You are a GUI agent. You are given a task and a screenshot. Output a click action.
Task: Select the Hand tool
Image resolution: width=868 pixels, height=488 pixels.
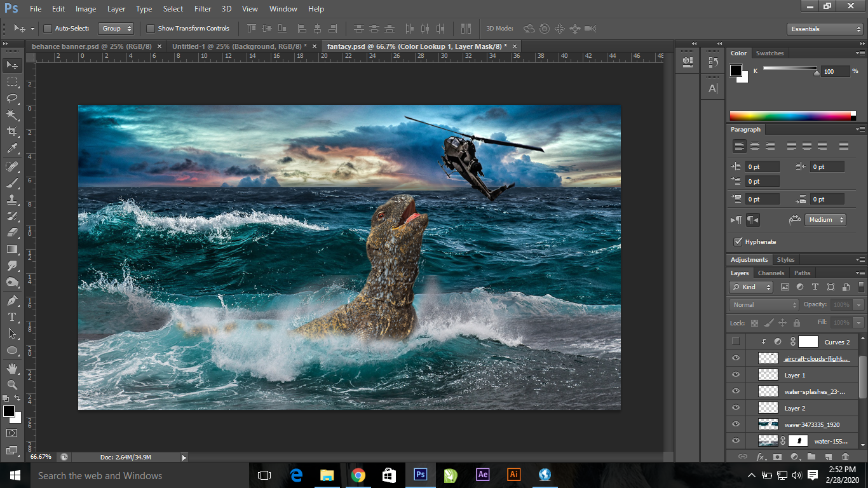(12, 368)
